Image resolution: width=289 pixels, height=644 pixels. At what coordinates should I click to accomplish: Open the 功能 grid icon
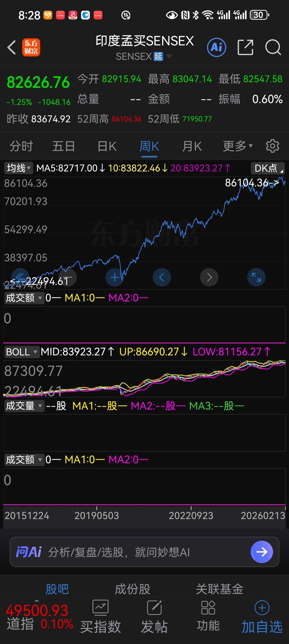tap(208, 607)
